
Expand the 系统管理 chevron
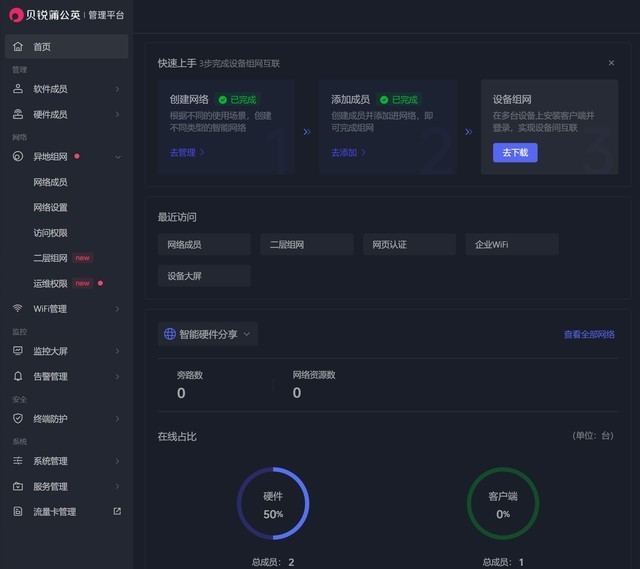click(x=118, y=461)
